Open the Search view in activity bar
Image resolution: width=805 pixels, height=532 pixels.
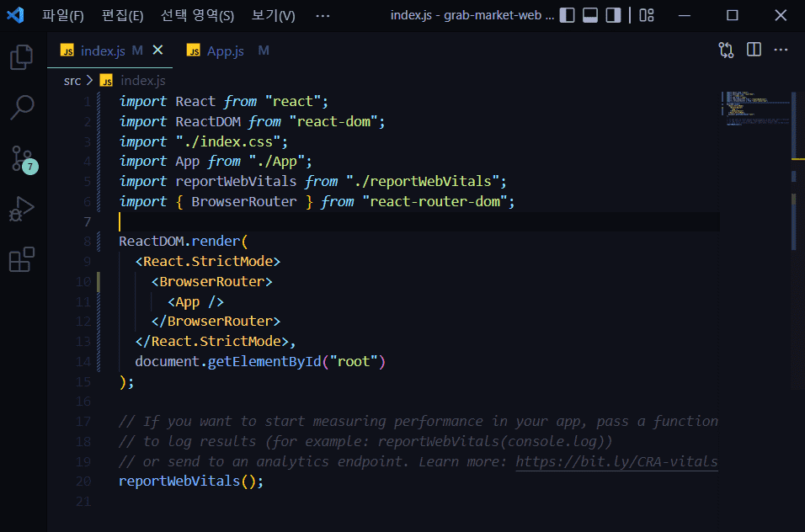(22, 107)
